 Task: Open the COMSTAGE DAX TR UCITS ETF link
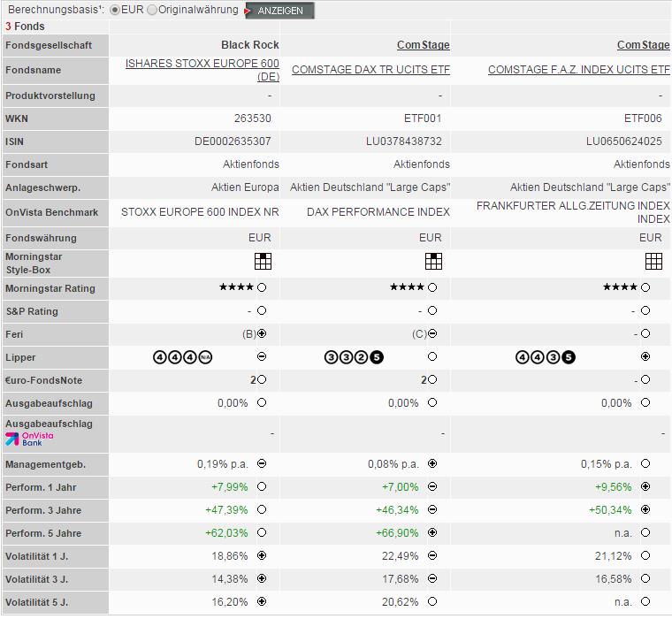coord(370,70)
